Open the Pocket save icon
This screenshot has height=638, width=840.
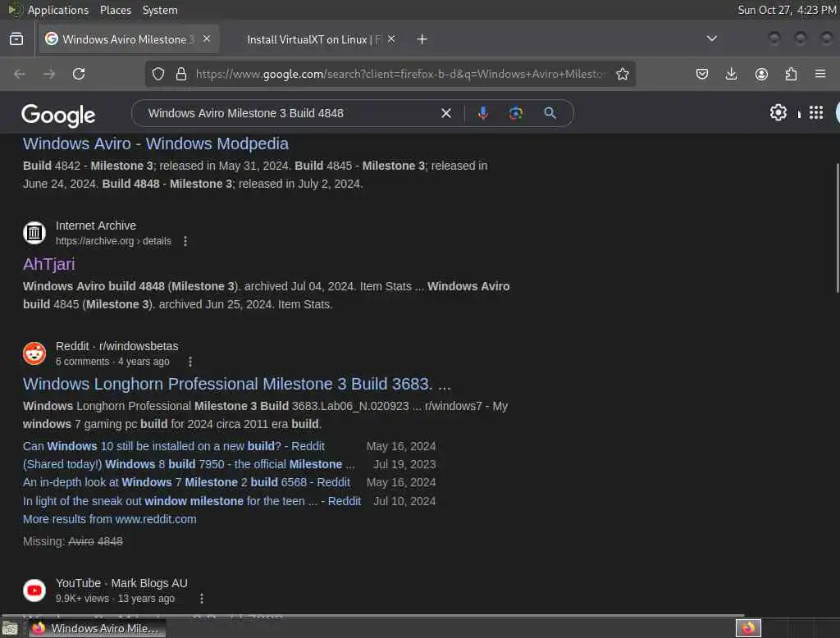click(702, 74)
